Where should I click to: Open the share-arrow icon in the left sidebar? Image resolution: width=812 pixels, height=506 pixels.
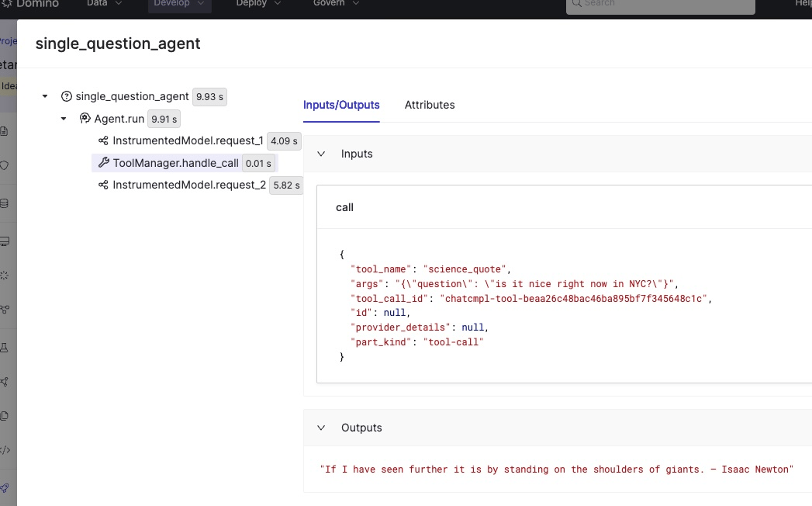(4, 382)
